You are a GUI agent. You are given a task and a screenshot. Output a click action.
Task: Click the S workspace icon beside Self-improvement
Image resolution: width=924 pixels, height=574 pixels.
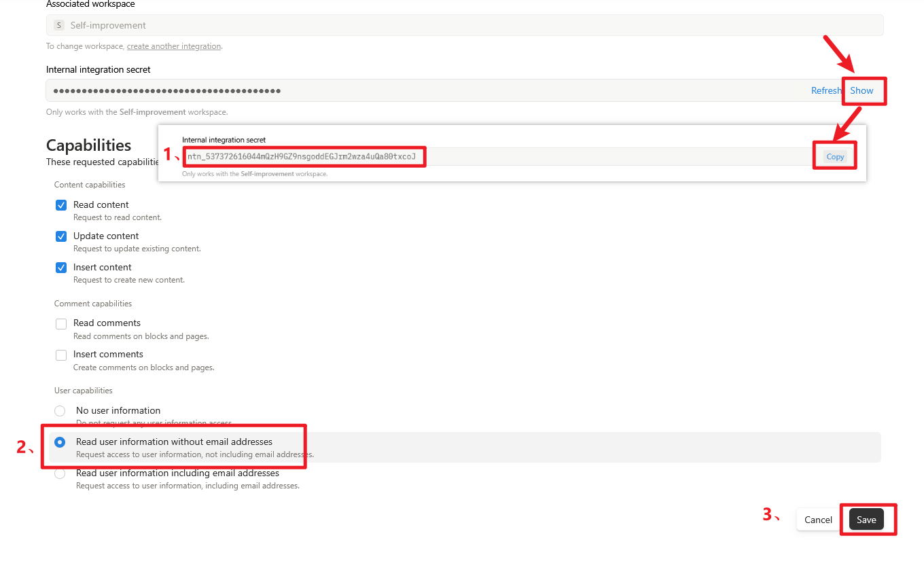click(x=58, y=25)
